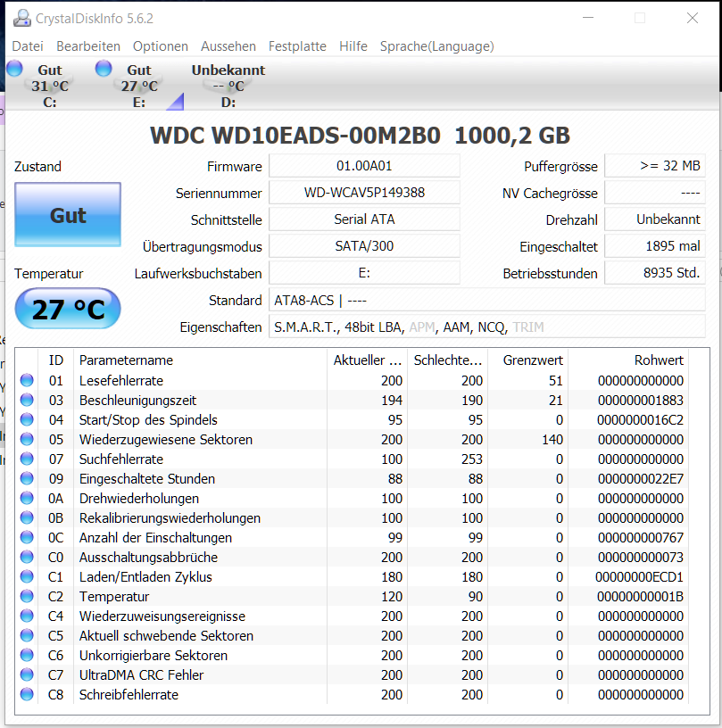Click the Grenzwert column header
The height and width of the screenshot is (728, 722).
click(528, 360)
